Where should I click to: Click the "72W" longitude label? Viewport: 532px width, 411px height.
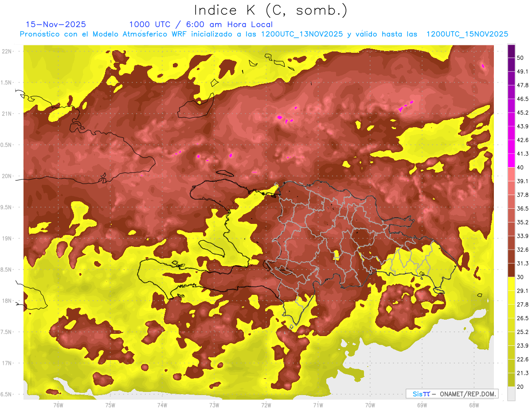266,405
